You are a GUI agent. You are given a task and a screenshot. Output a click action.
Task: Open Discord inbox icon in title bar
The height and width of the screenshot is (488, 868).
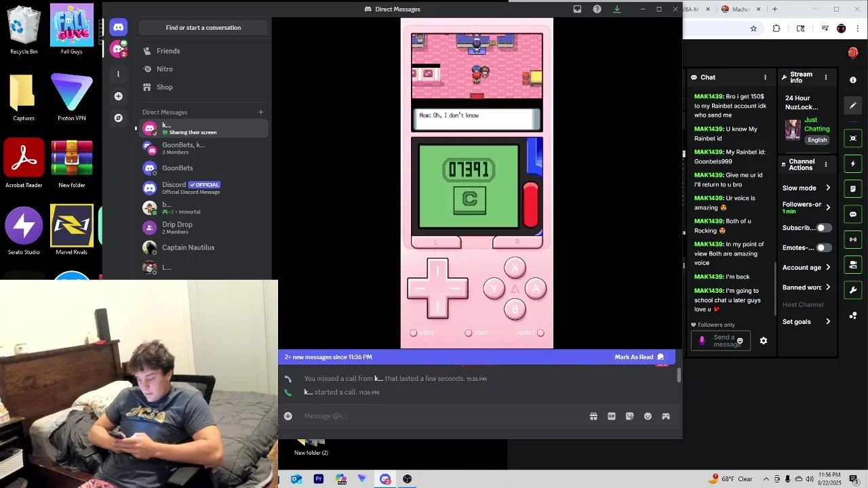tap(577, 9)
